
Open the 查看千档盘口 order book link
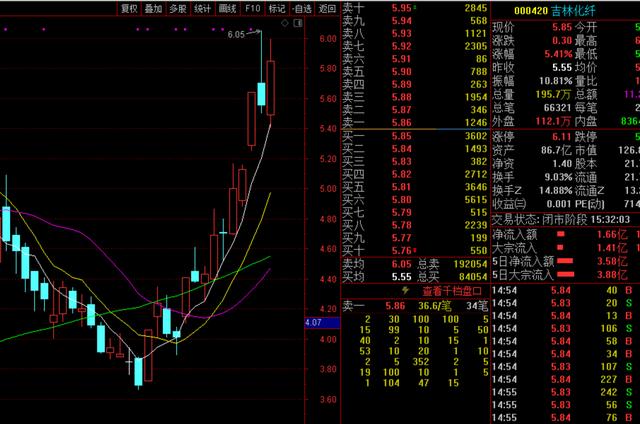(417, 285)
